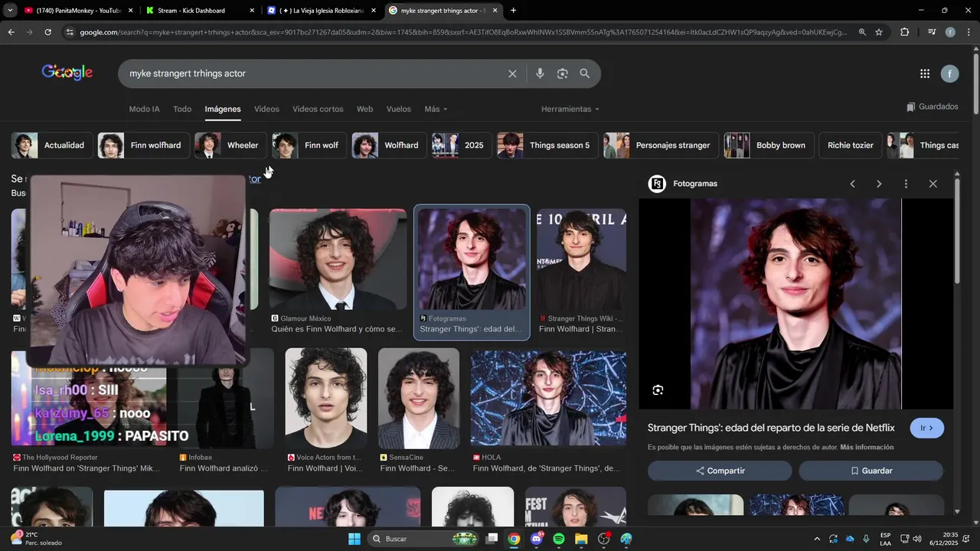Switch to La Vieja Iglesia Robloxiana tab
980x551 pixels.
coord(322,11)
